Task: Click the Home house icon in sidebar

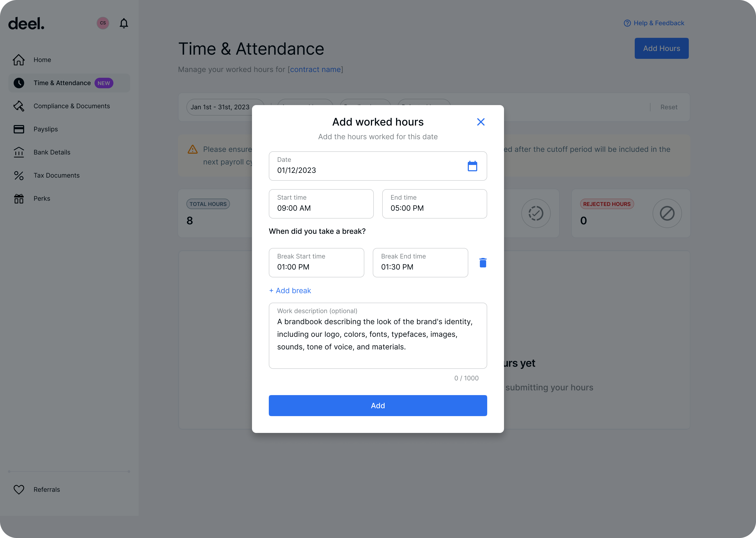Action: (x=19, y=60)
